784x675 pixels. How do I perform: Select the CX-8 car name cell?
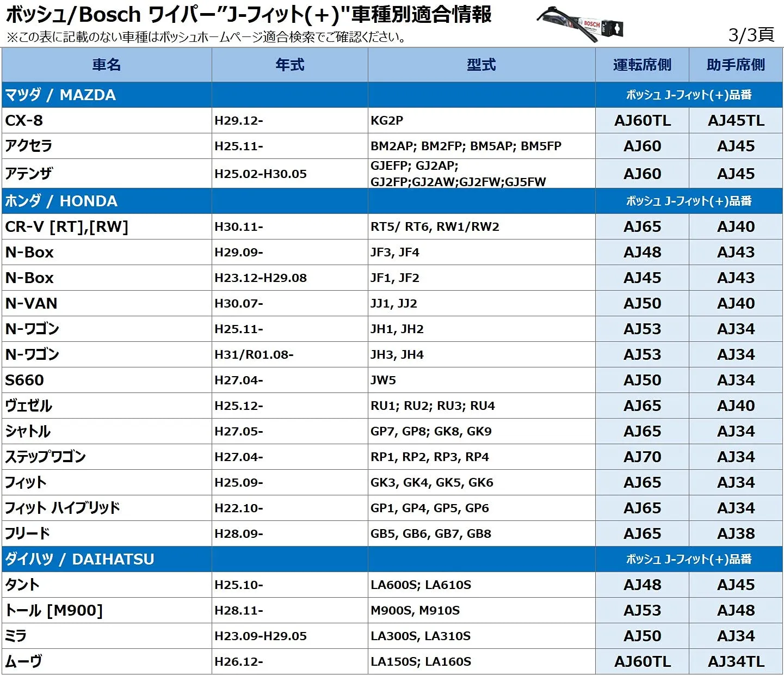pos(24,120)
